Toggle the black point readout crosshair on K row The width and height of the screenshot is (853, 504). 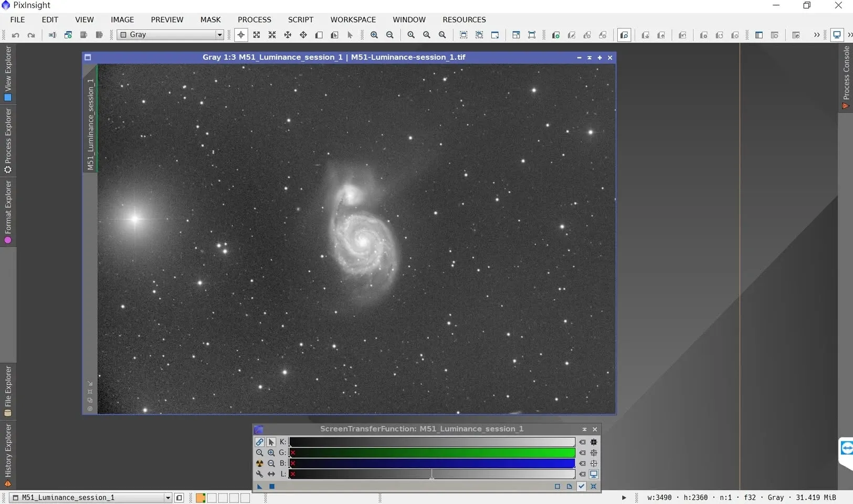click(594, 442)
